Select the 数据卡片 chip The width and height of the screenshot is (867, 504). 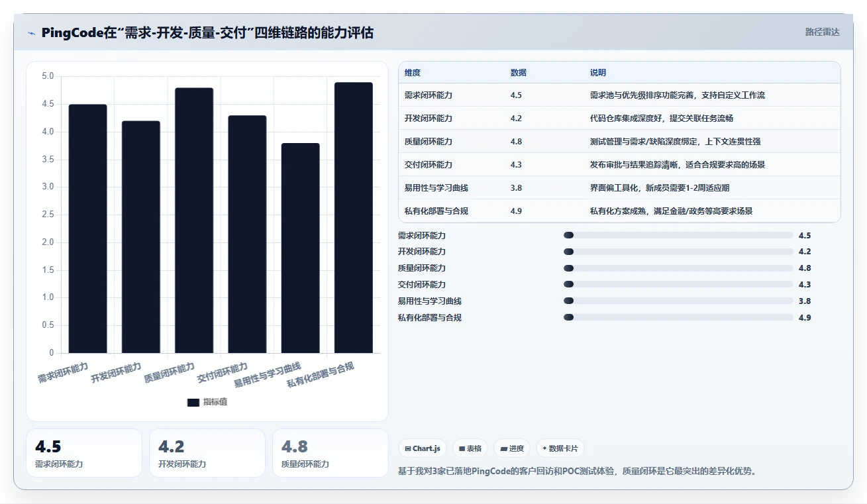tap(560, 448)
